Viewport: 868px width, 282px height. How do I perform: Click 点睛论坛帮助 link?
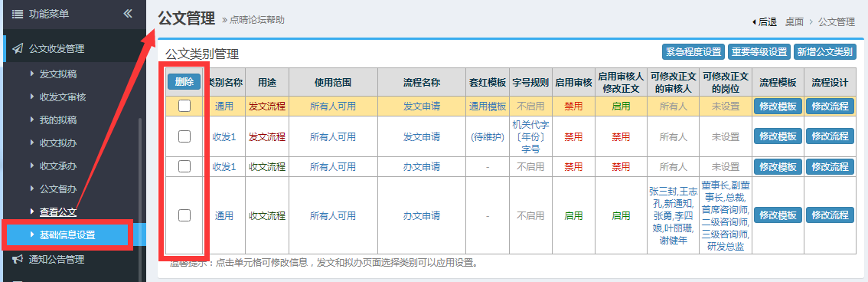point(257,20)
